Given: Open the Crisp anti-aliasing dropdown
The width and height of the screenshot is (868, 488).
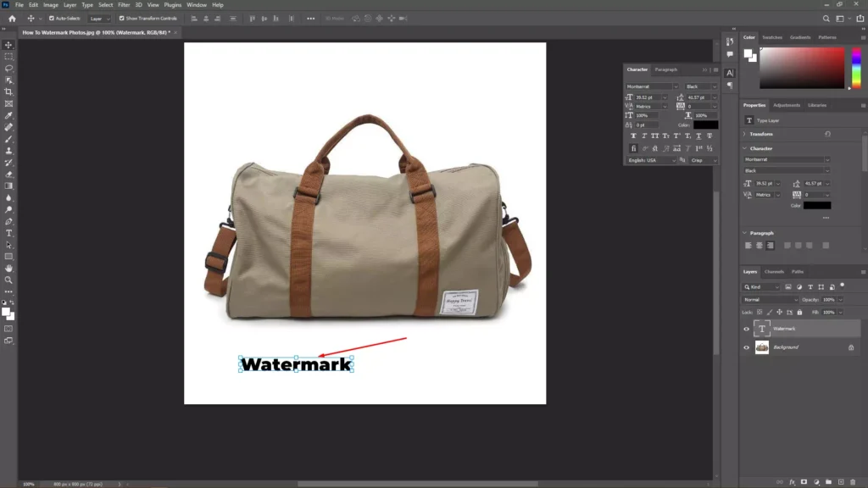Looking at the screenshot, I should [x=704, y=160].
